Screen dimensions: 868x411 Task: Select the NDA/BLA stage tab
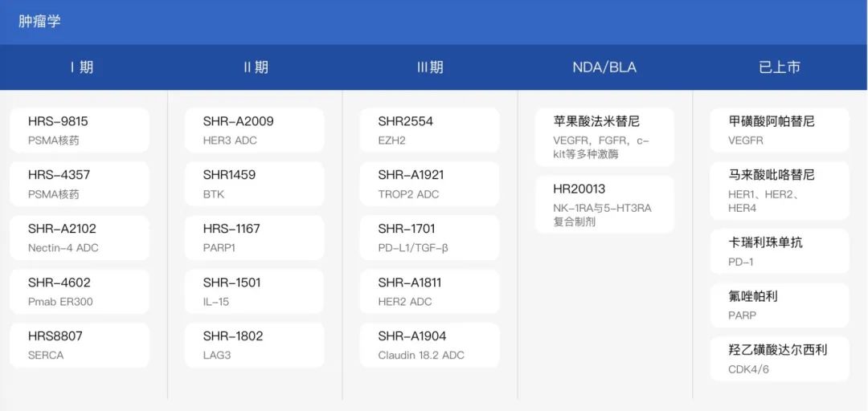604,67
